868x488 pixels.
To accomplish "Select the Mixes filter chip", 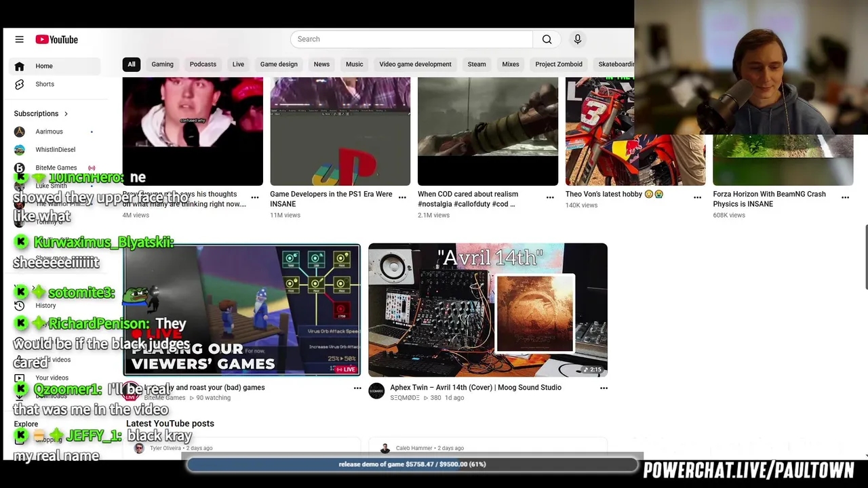I will [x=511, y=64].
